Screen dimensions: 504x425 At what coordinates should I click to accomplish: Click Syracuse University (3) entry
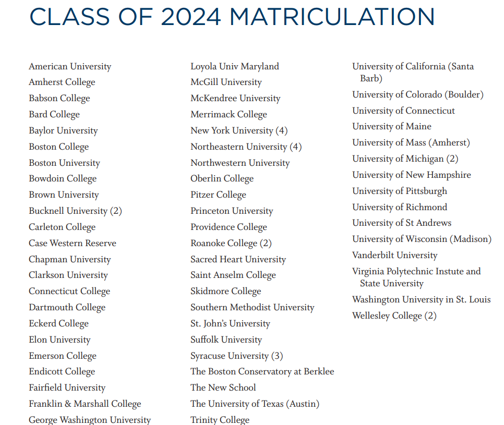point(236,356)
